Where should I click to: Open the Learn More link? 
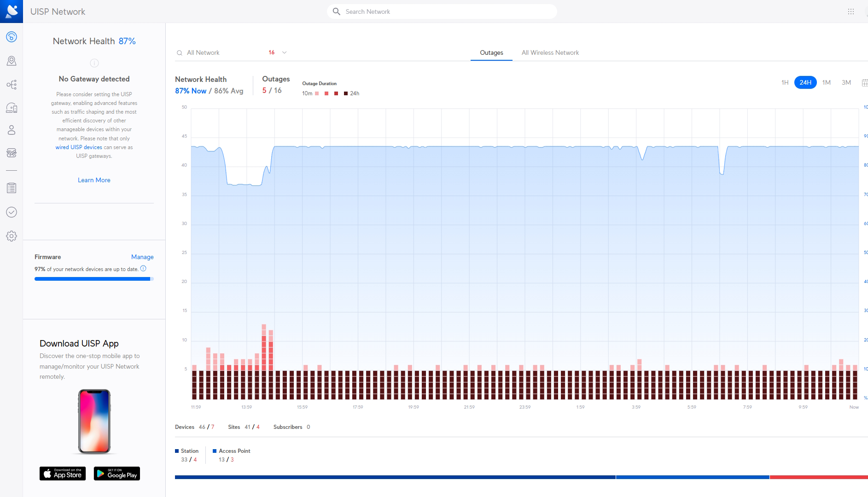point(94,180)
